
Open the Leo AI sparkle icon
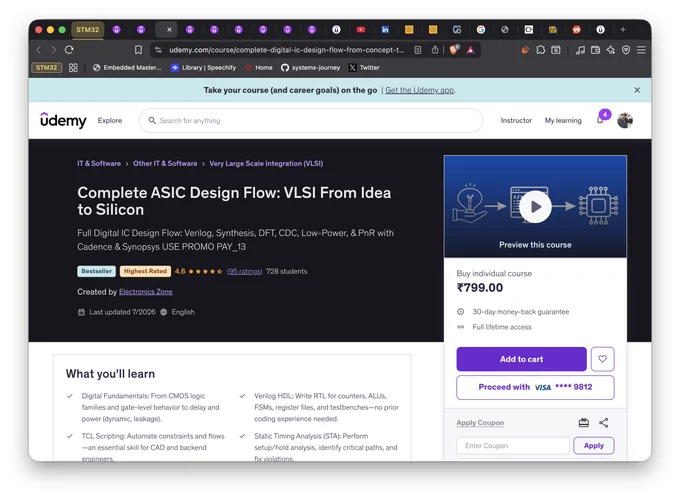611,50
